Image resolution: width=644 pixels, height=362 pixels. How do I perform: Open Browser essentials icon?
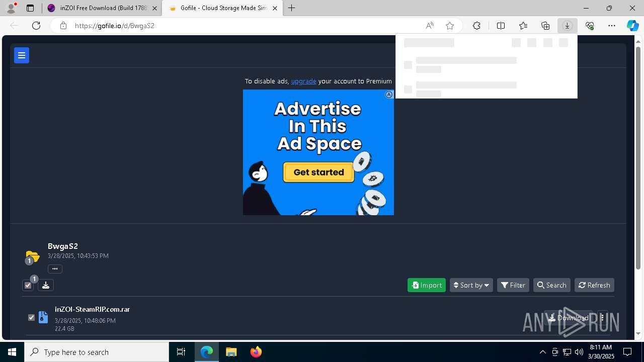point(590,26)
